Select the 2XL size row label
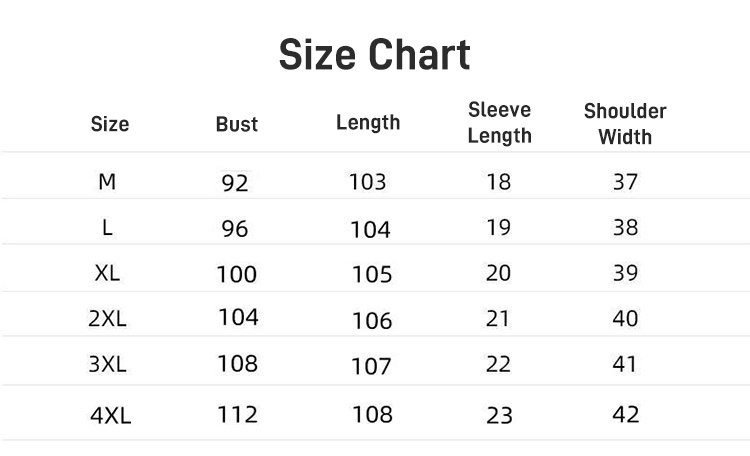 pyautogui.click(x=108, y=319)
